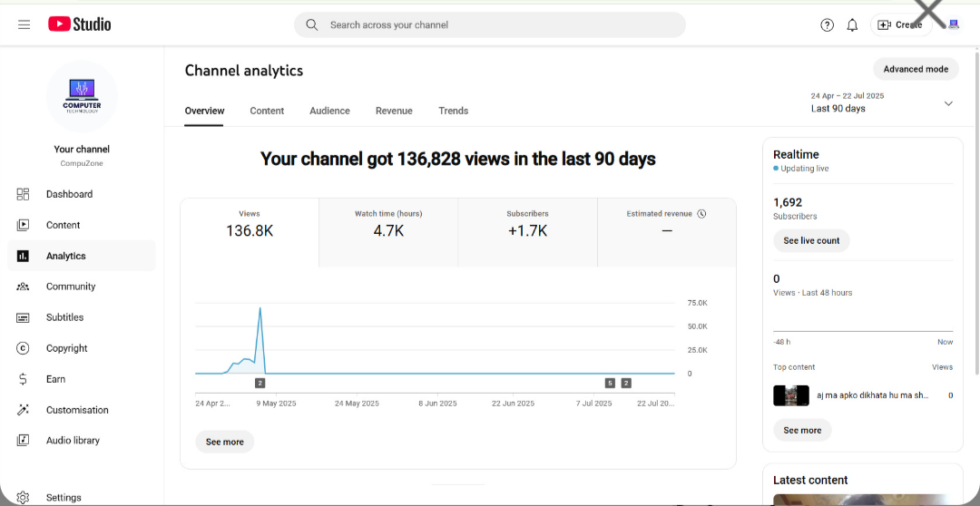Click the Customisation wand icon
980x506 pixels.
coord(23,410)
